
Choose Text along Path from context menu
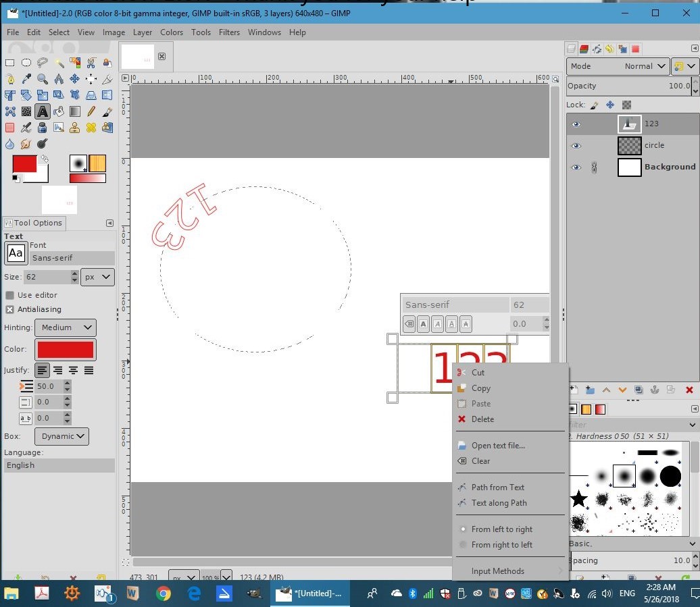pos(499,503)
